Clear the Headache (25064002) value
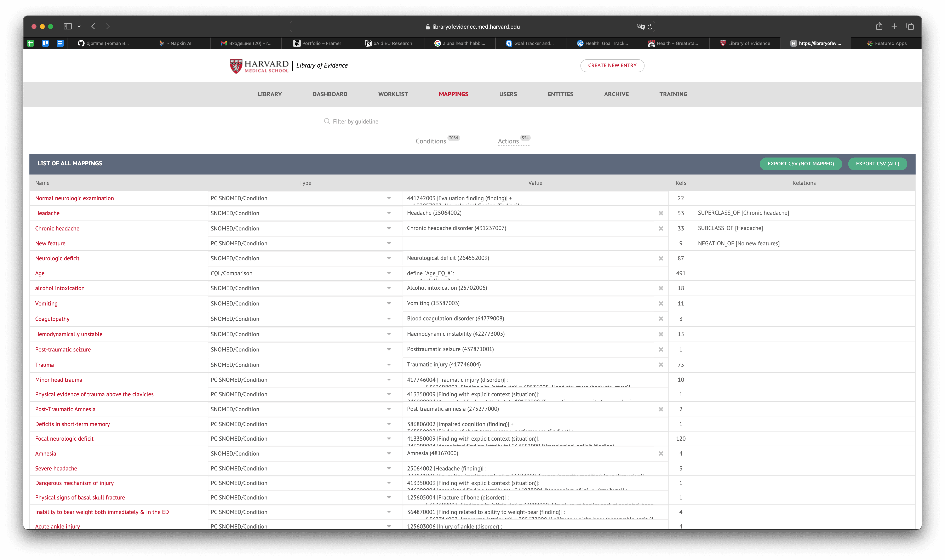This screenshot has width=945, height=560. (660, 213)
